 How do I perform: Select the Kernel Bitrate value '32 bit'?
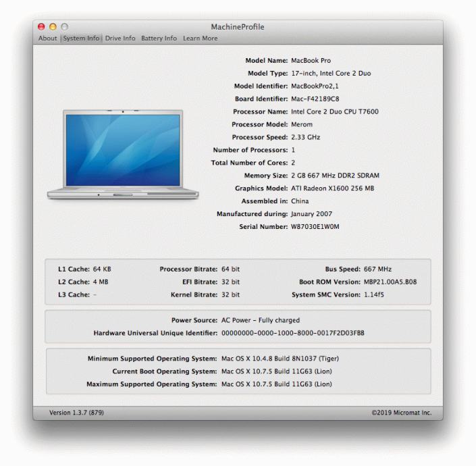[x=230, y=294]
